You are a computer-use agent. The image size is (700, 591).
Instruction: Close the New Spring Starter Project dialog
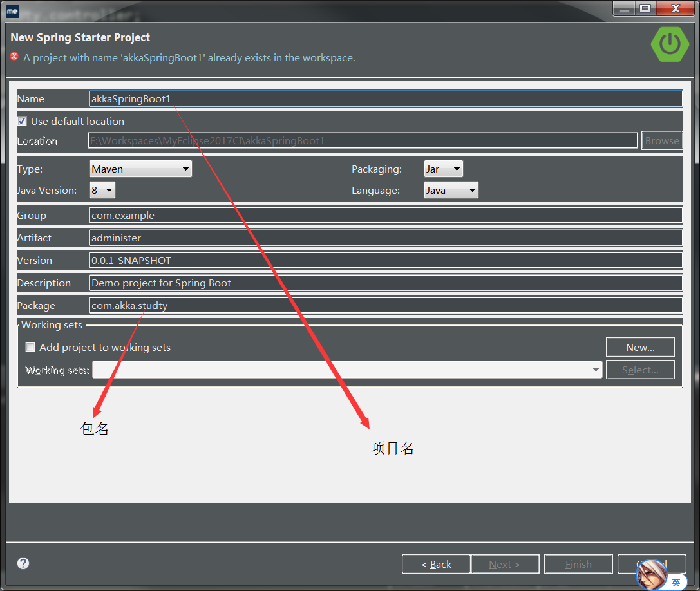tap(676, 8)
